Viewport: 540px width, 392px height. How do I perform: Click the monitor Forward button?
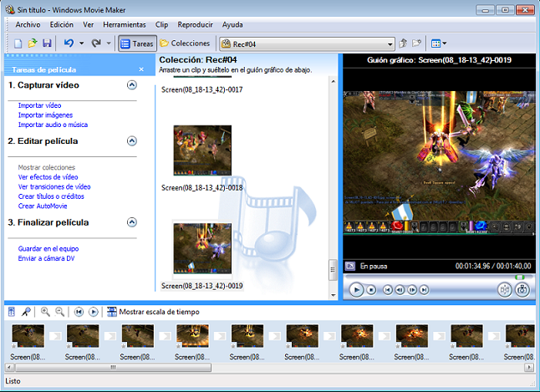pos(425,290)
